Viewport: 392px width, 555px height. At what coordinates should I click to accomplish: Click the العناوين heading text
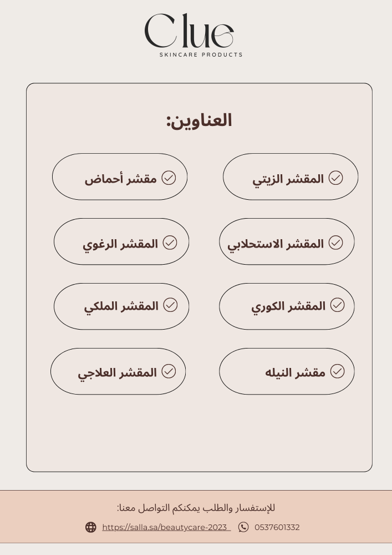tap(199, 120)
